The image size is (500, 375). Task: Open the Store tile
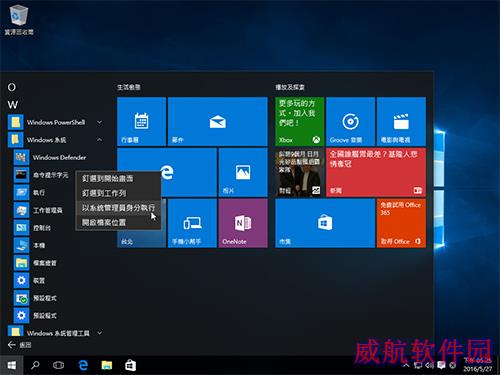click(x=325, y=223)
